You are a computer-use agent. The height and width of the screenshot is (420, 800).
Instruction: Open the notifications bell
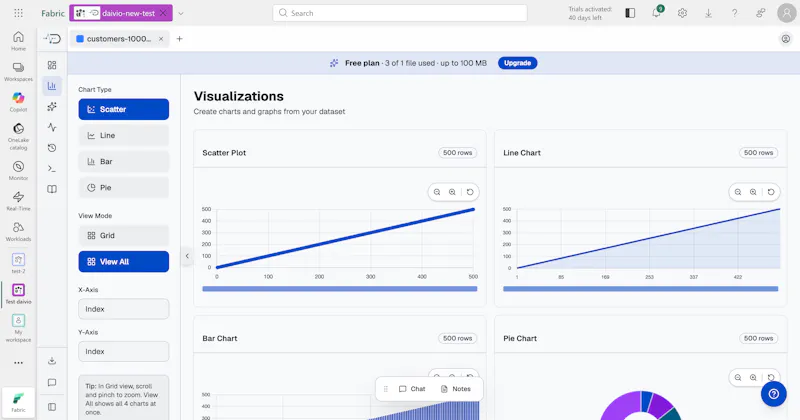656,13
